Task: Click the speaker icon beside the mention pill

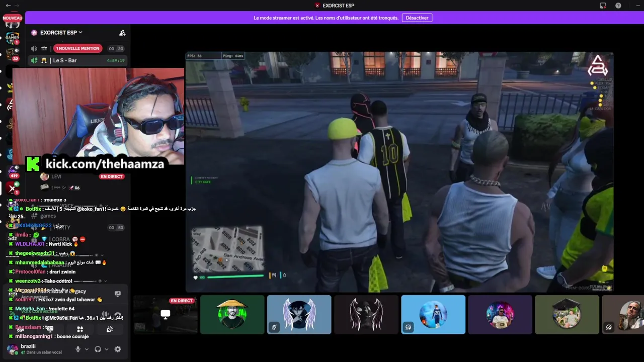Action: pyautogui.click(x=34, y=48)
